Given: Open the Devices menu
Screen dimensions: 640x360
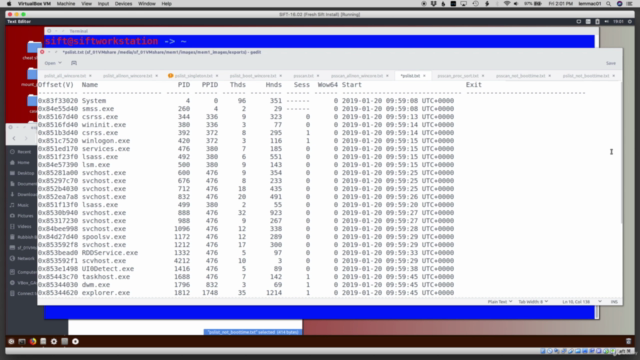Looking at the screenshot, I should (123, 4).
